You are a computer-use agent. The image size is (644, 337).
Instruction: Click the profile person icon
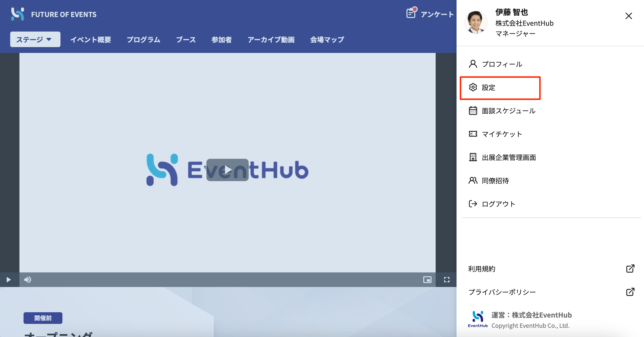click(473, 64)
